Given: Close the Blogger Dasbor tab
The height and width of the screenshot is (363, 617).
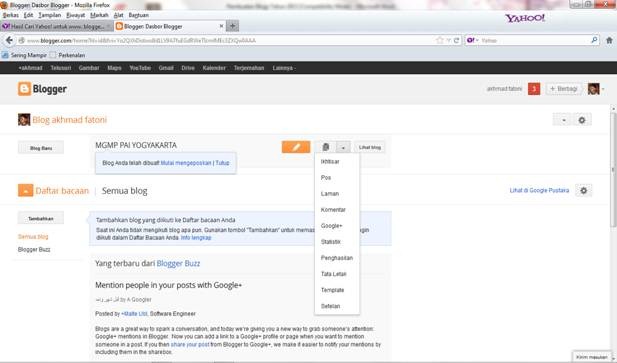Looking at the screenshot, I should pos(221,26).
